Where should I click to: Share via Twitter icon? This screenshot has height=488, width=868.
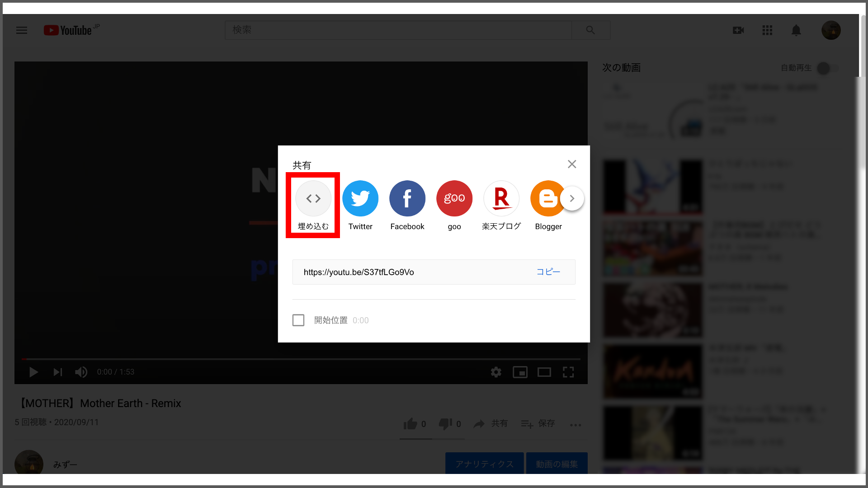tap(360, 198)
